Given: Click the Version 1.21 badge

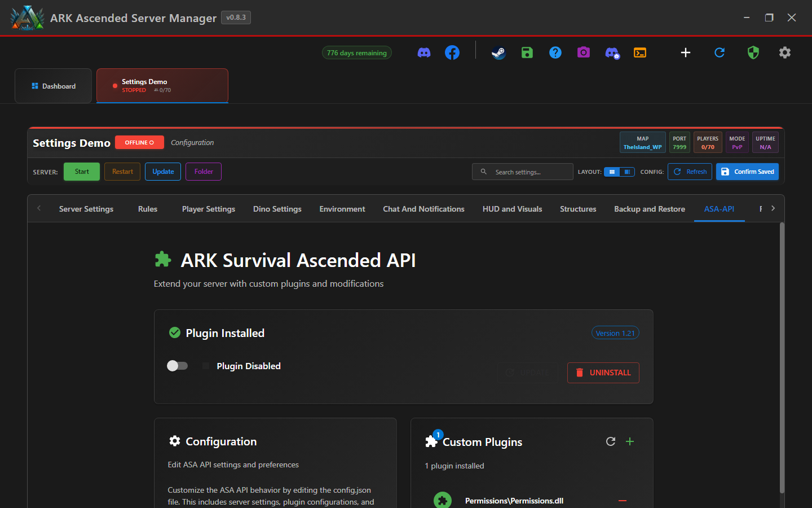Looking at the screenshot, I should click(x=615, y=333).
